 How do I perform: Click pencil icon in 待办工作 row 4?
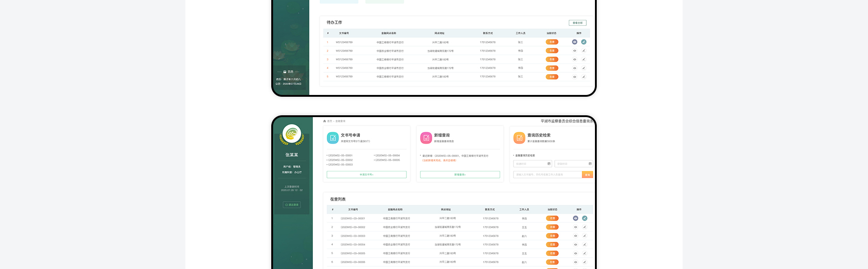[x=584, y=68]
